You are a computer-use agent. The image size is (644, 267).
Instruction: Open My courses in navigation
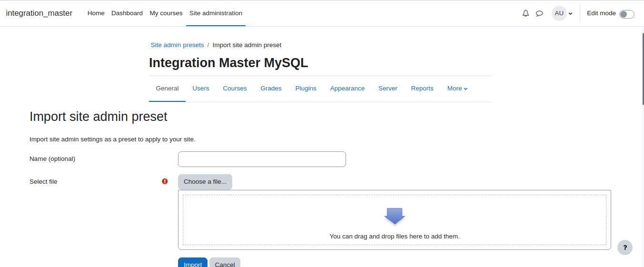(166, 13)
